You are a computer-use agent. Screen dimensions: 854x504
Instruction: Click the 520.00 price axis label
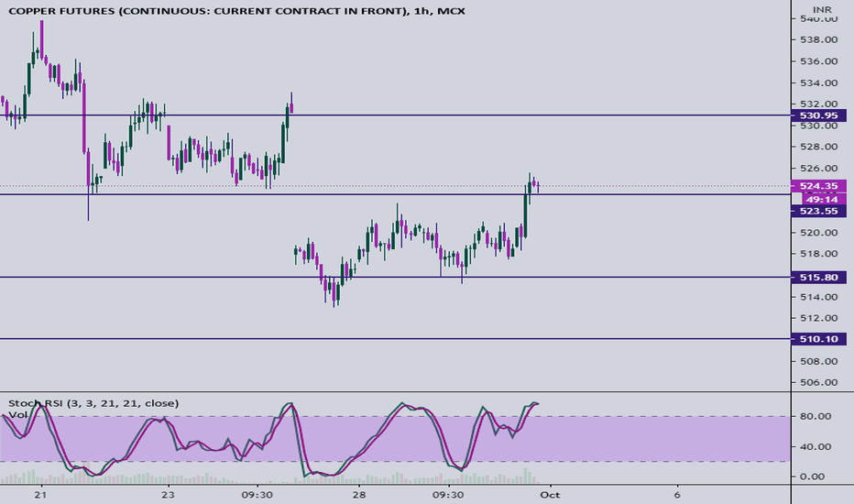pos(818,233)
